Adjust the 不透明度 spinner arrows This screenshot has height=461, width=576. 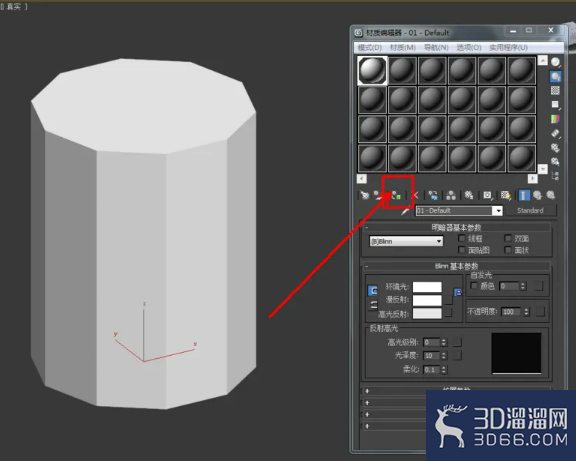pyautogui.click(x=526, y=312)
